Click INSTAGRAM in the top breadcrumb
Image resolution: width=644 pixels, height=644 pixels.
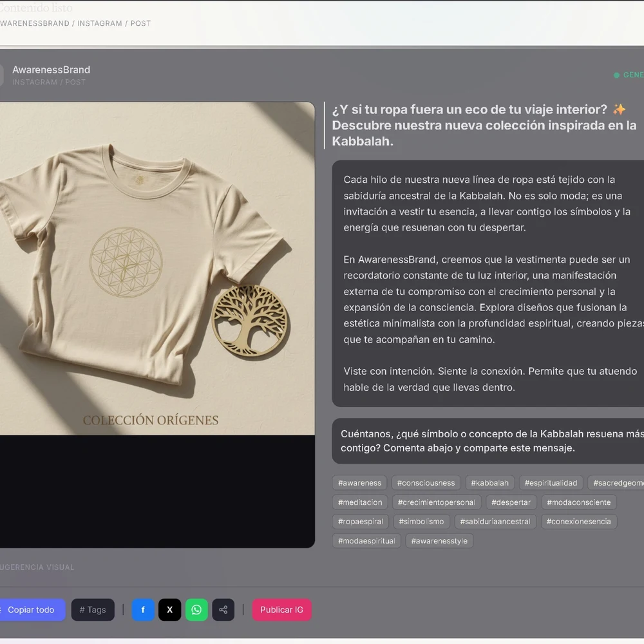pyautogui.click(x=100, y=23)
